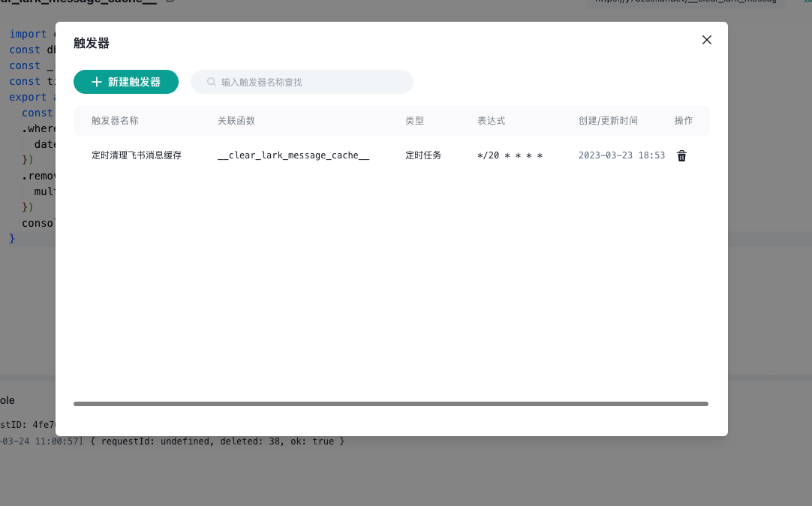
Task: Focus the 输入触发器名称查找 search field
Action: pos(302,82)
